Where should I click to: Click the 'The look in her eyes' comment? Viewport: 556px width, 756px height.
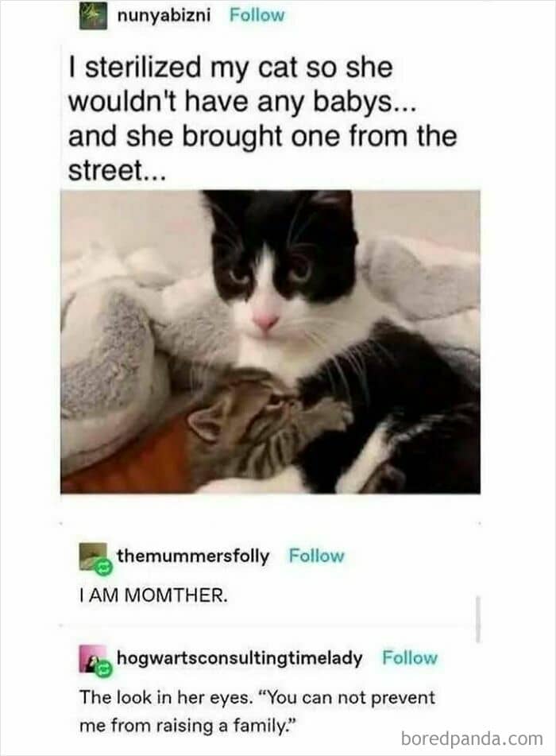pyautogui.click(x=257, y=709)
